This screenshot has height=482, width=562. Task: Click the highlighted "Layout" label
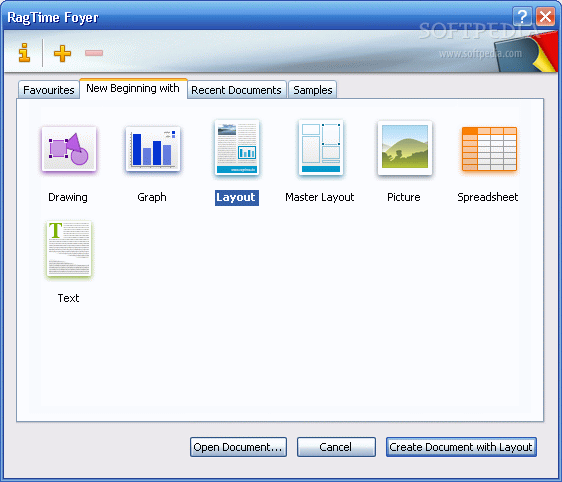(237, 197)
